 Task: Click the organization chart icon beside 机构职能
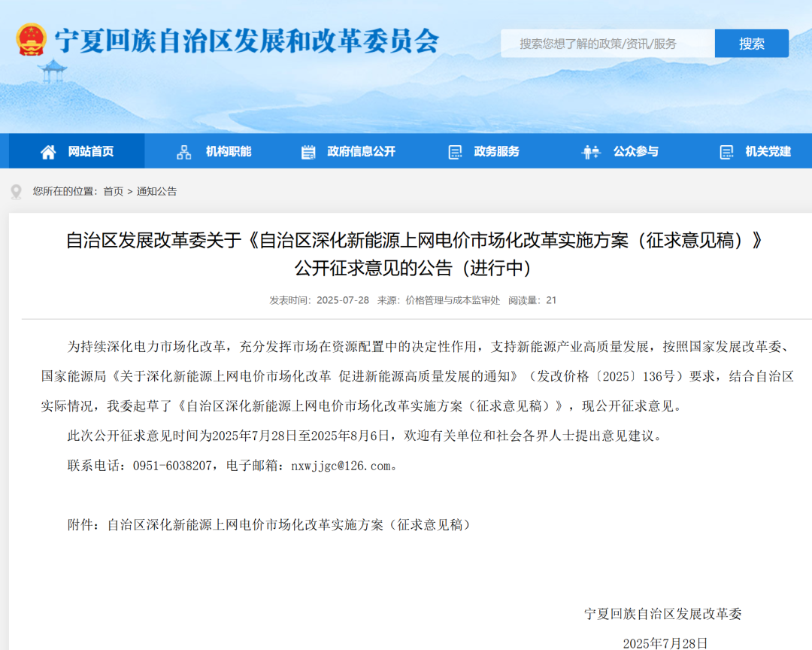[x=184, y=152]
